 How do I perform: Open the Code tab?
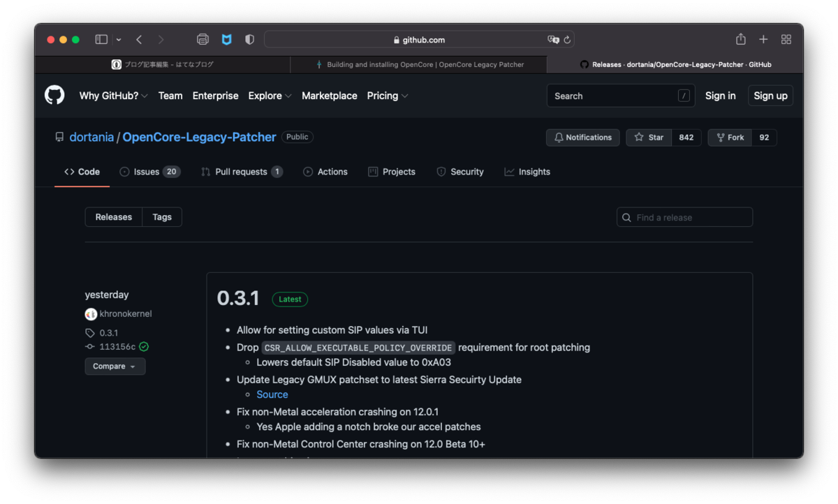[x=82, y=172]
